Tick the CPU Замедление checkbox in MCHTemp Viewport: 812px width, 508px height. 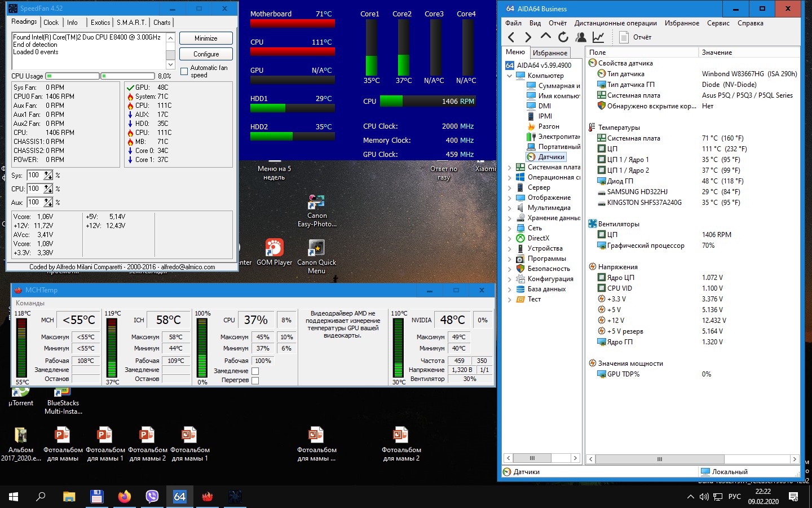click(255, 371)
